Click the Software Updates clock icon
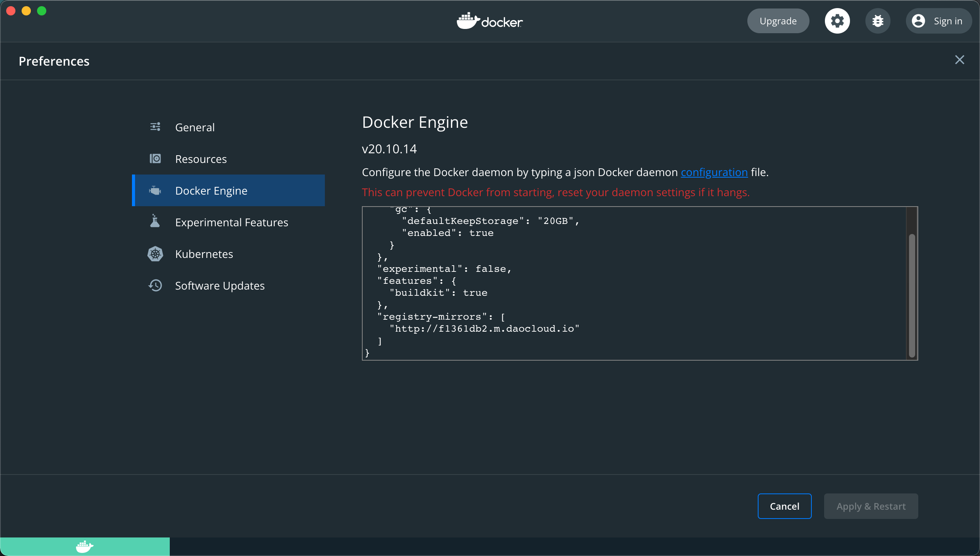 155,285
